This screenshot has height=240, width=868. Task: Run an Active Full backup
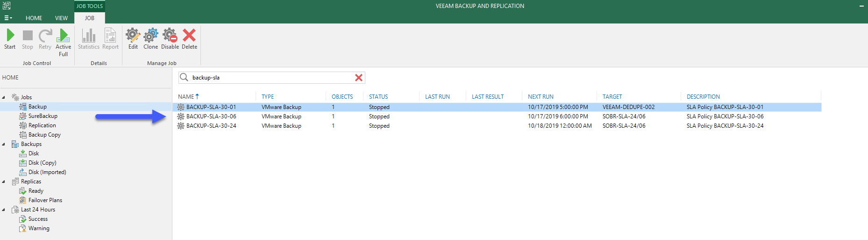[63, 42]
